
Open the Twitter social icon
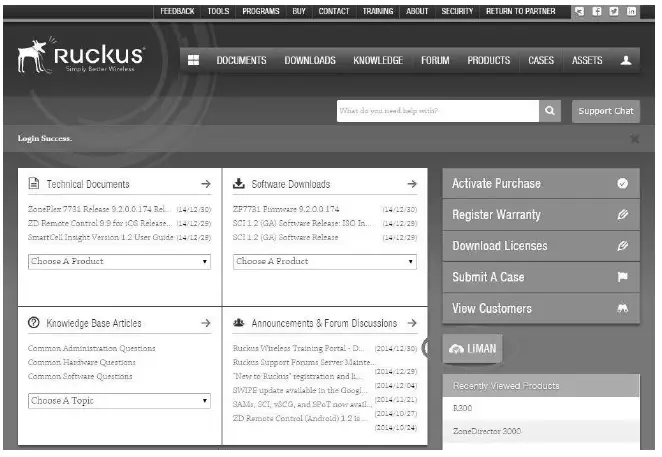click(x=614, y=11)
